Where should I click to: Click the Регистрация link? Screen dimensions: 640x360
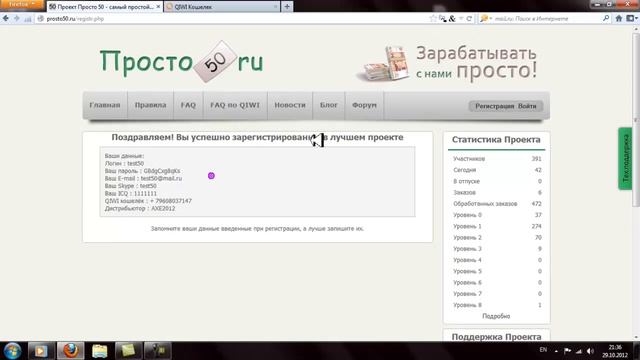[494, 106]
